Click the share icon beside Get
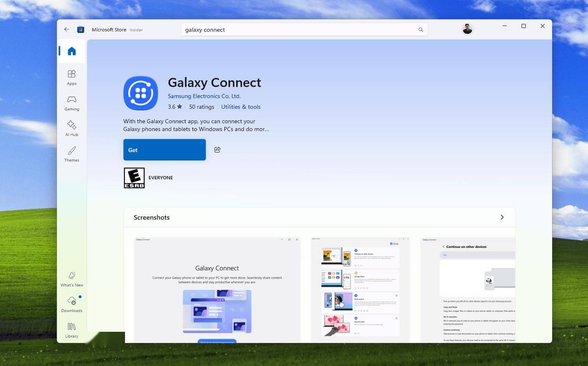Viewport: 588px width, 366px height. [x=217, y=150]
